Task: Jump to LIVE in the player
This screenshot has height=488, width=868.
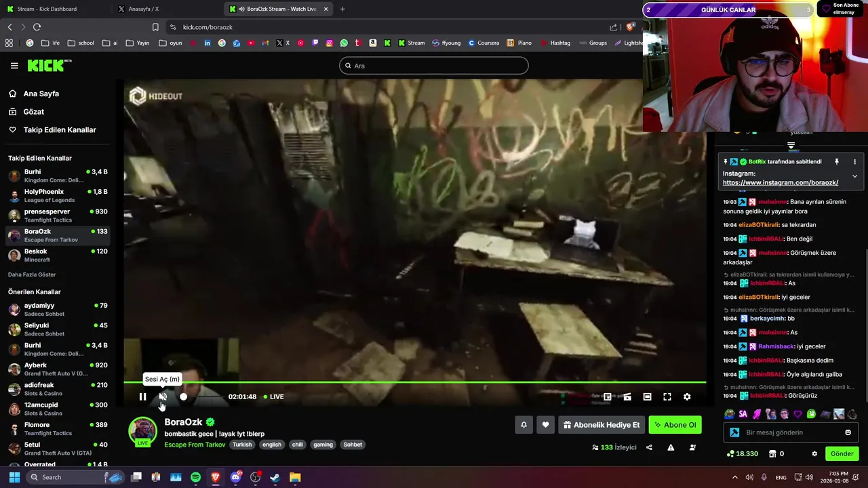Action: tap(273, 396)
